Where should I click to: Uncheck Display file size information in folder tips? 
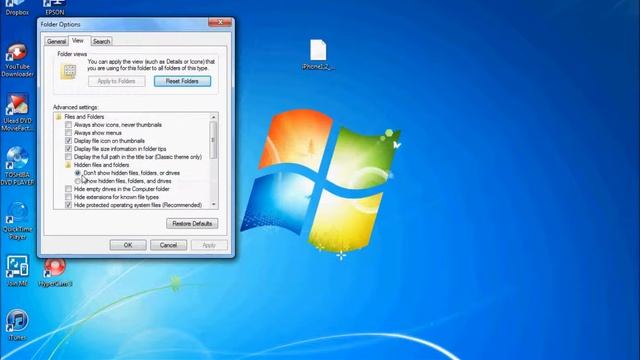point(69,149)
